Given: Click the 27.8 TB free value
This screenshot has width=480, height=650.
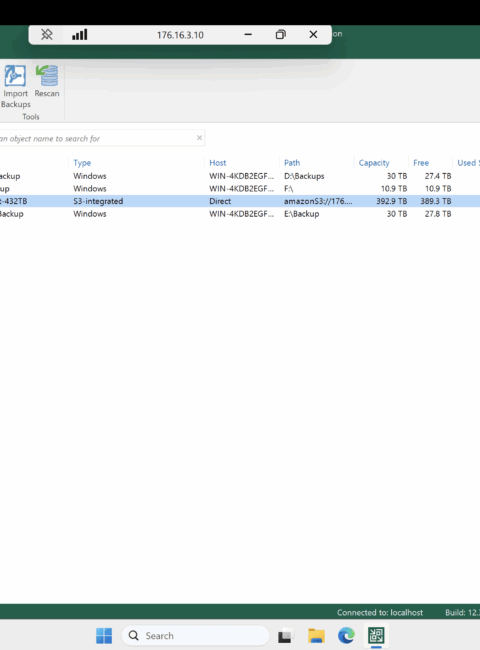Looking at the screenshot, I should (438, 214).
